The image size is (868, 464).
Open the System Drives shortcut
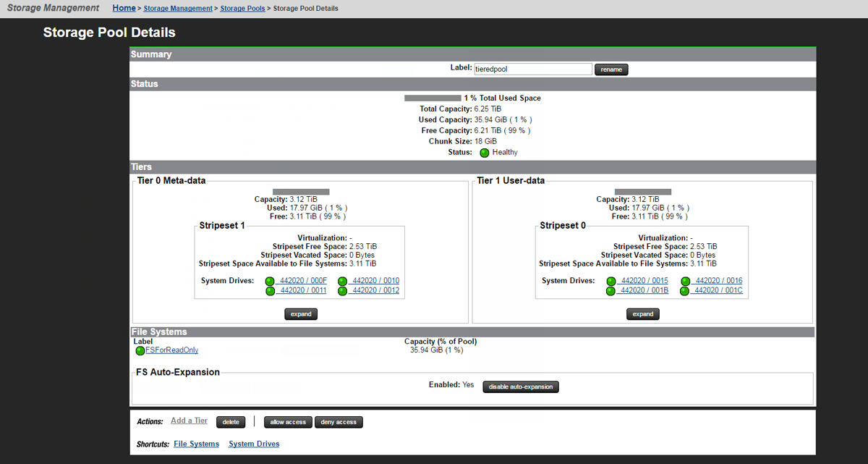(x=254, y=444)
